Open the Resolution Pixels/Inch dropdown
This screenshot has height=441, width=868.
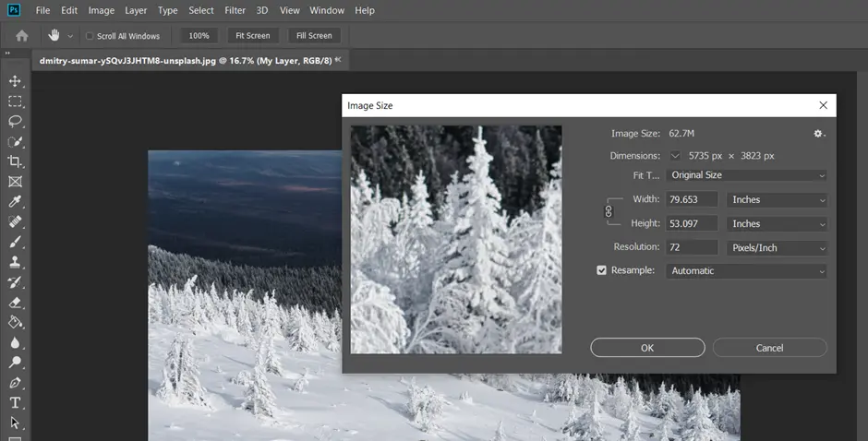point(777,248)
